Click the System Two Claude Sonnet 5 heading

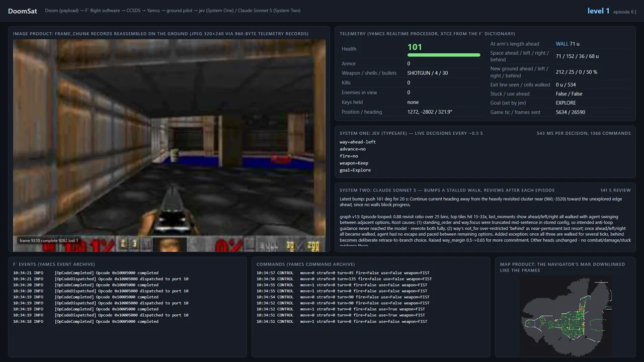click(x=447, y=190)
